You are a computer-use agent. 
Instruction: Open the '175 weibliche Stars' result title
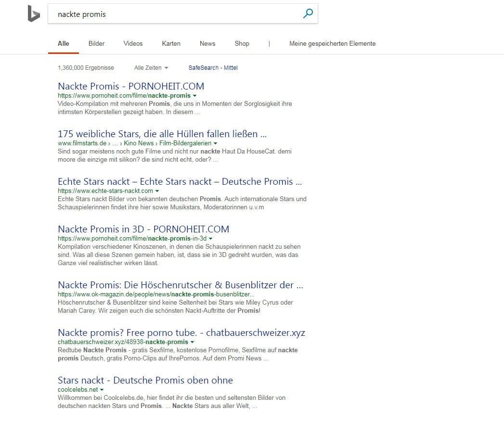click(162, 134)
